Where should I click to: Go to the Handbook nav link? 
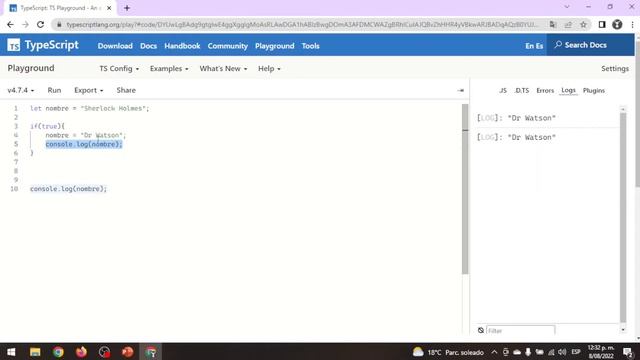(x=182, y=46)
